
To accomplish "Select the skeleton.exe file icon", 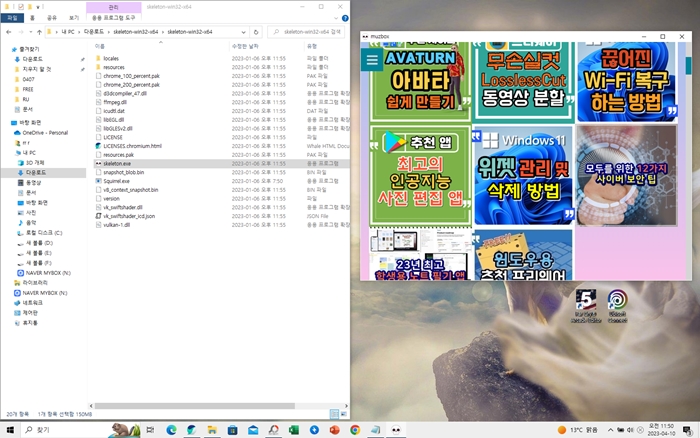I will pyautogui.click(x=99, y=164).
